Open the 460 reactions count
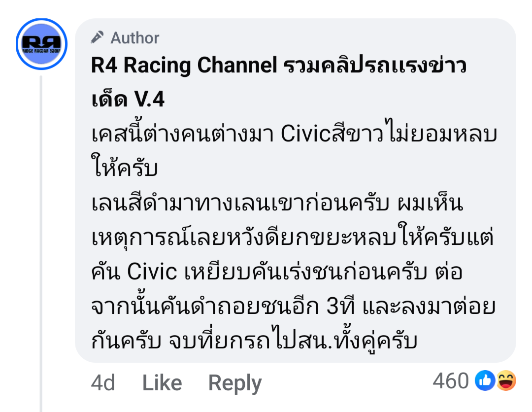The height and width of the screenshot is (412, 532). click(x=450, y=381)
